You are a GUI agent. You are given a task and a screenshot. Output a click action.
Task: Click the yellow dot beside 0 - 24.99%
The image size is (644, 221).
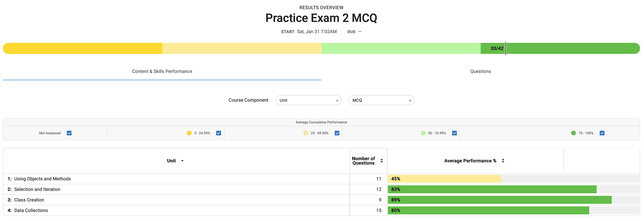click(189, 133)
